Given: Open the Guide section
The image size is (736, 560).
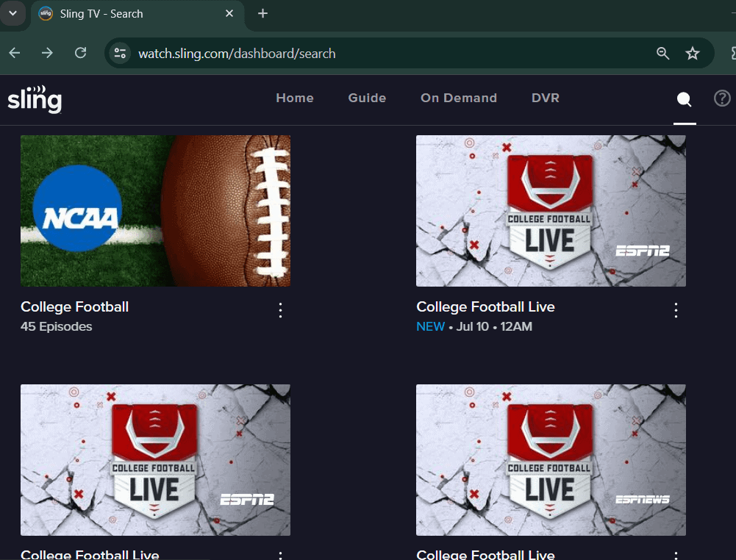Looking at the screenshot, I should click(x=367, y=98).
